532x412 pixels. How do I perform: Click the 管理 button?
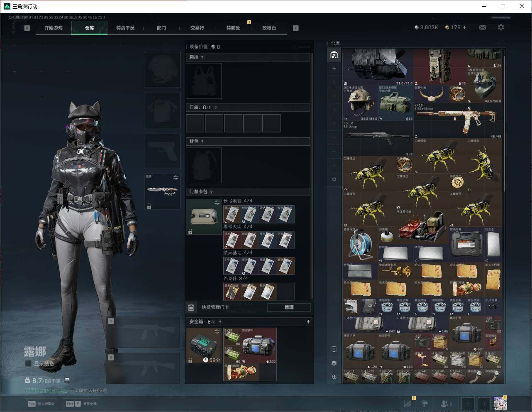click(289, 307)
